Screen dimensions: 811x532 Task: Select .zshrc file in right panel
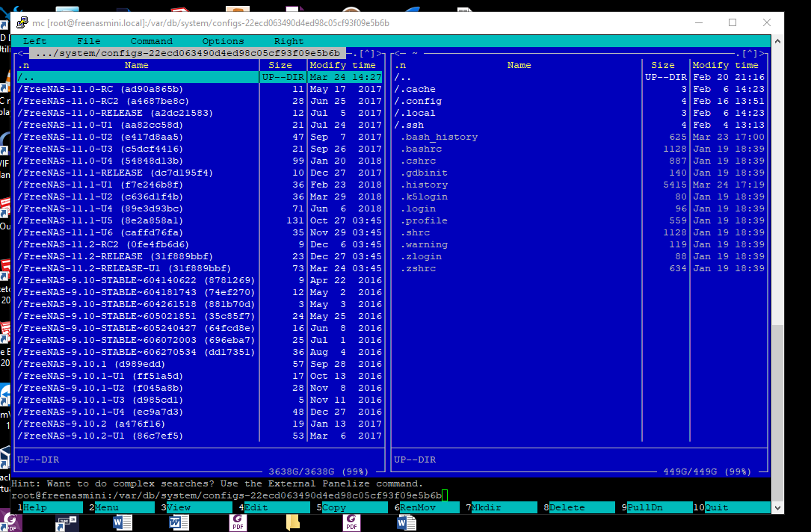coord(579,268)
